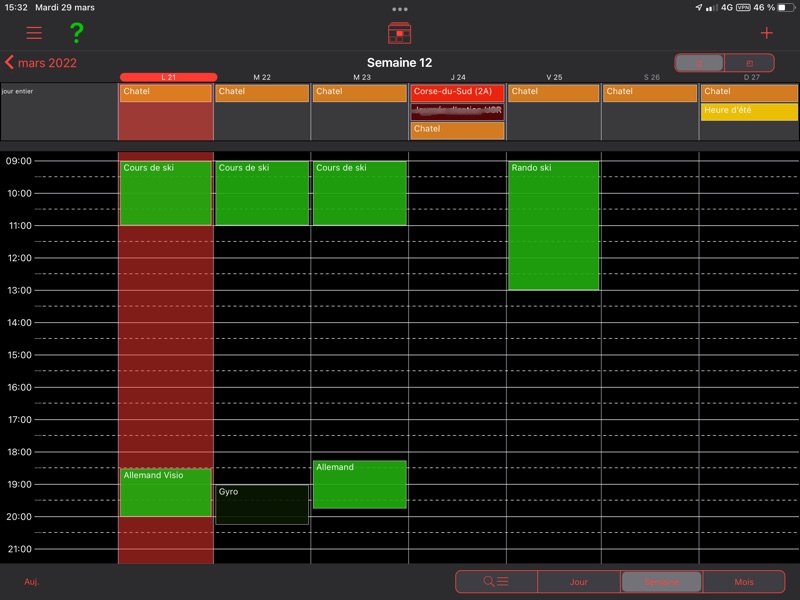
Task: Select the Semaine view tab
Action: coord(661,581)
